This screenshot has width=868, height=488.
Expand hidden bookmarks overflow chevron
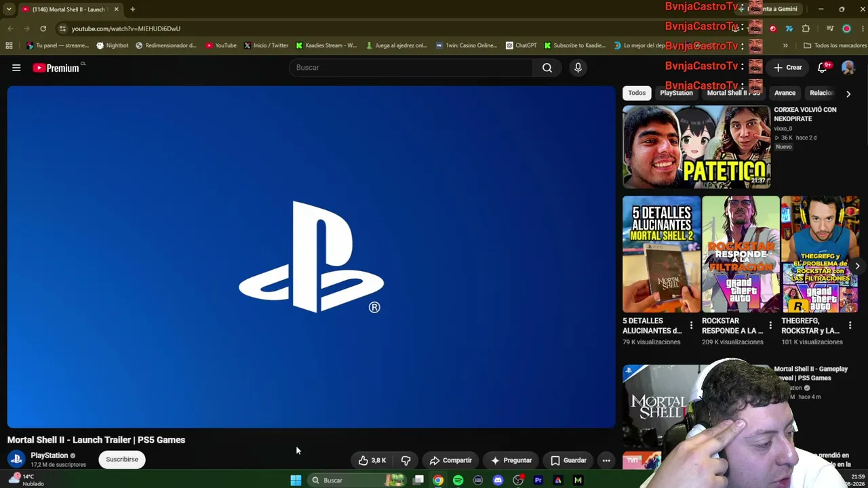click(785, 45)
